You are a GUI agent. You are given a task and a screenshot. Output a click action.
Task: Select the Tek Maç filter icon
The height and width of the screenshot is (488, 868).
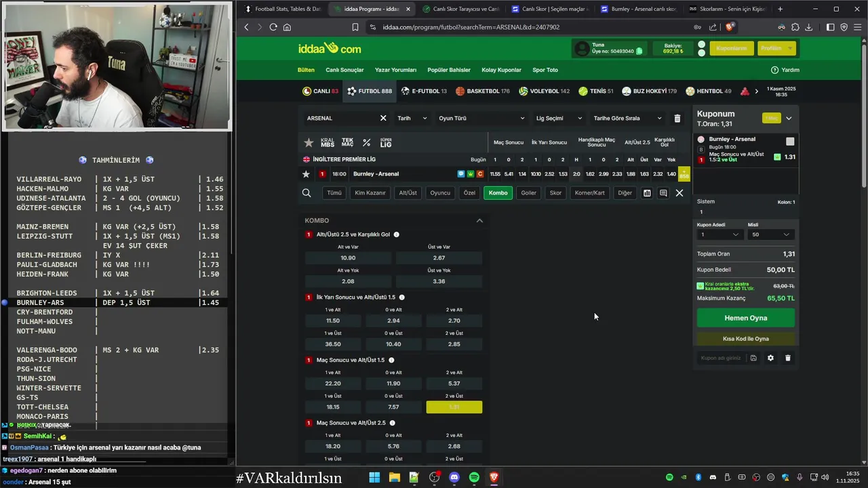point(347,142)
